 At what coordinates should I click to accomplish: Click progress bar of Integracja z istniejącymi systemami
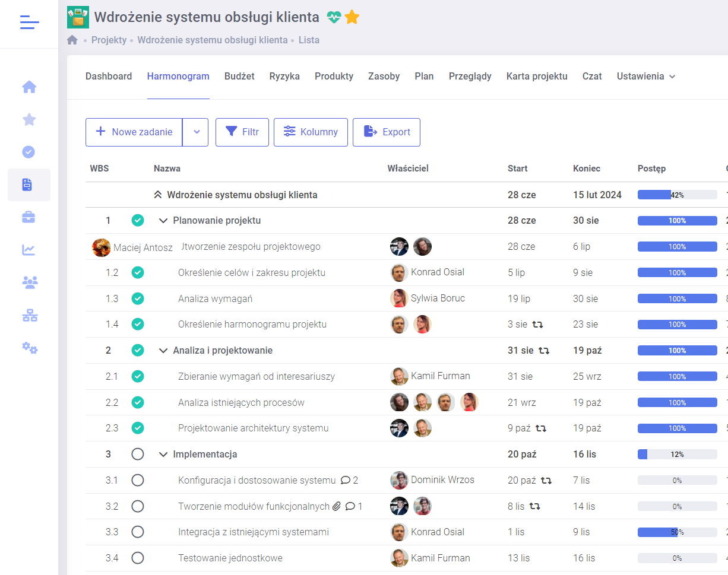pos(677,532)
